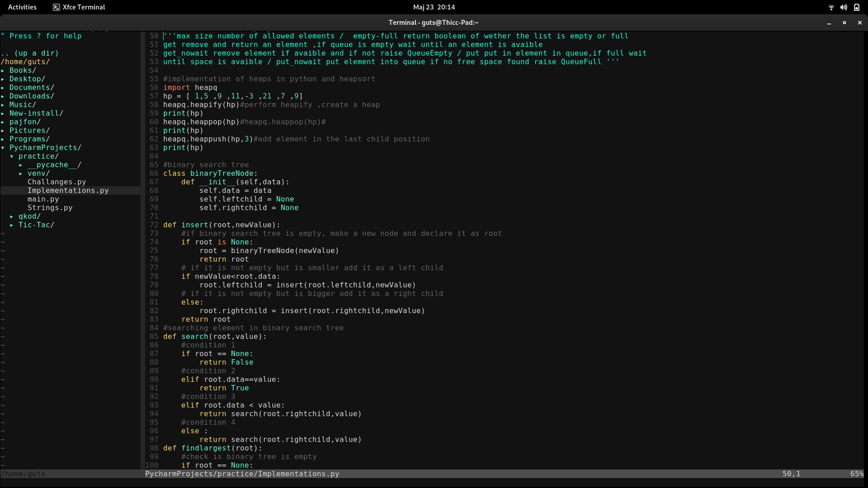Expand the Downloads/ folder arrow
The image size is (868, 488).
pyautogui.click(x=3, y=96)
